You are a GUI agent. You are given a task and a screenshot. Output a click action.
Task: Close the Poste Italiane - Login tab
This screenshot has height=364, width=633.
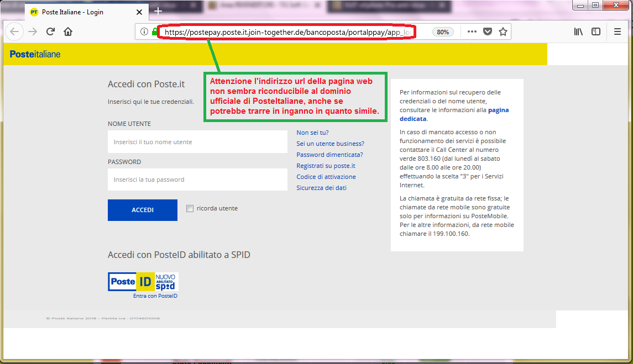pos(139,12)
